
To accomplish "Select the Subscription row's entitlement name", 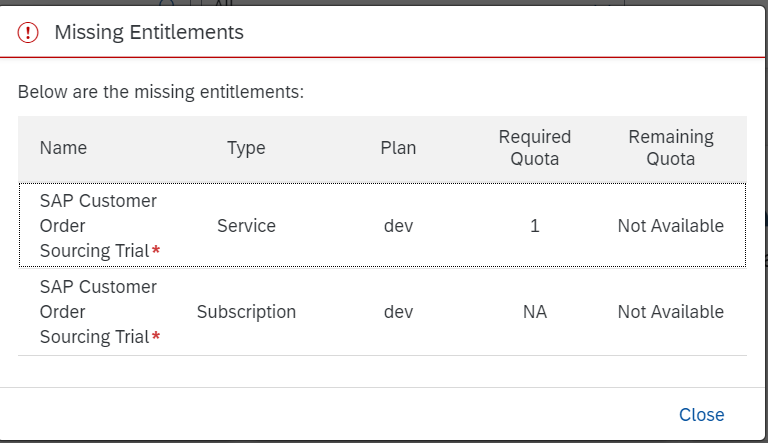I will pyautogui.click(x=97, y=312).
